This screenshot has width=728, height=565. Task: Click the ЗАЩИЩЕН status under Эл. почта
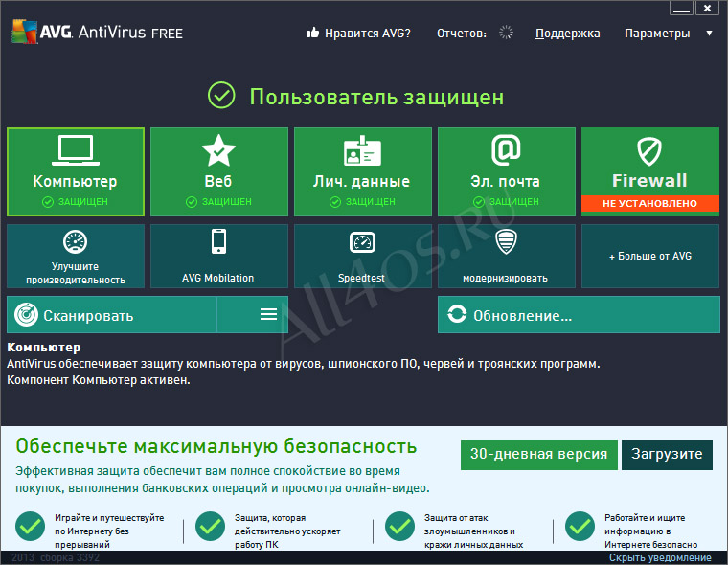tap(506, 202)
